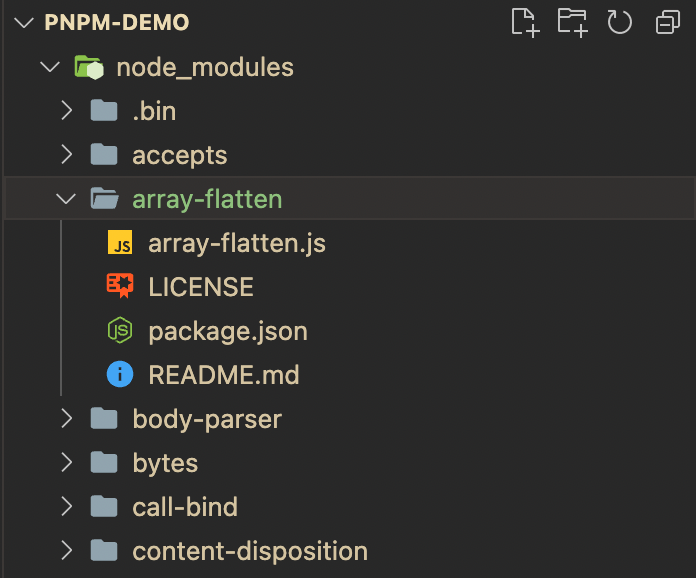The width and height of the screenshot is (696, 578).
Task: Collapse the array-flatten folder chevron
Action: tap(66, 198)
